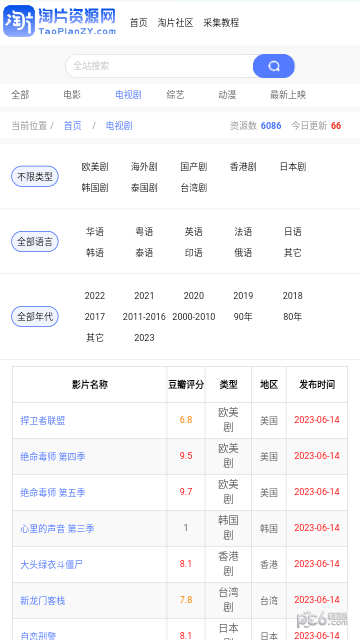Viewport: 360px width, 640px height.
Task: Filter by 国产剧 type
Action: (x=194, y=167)
